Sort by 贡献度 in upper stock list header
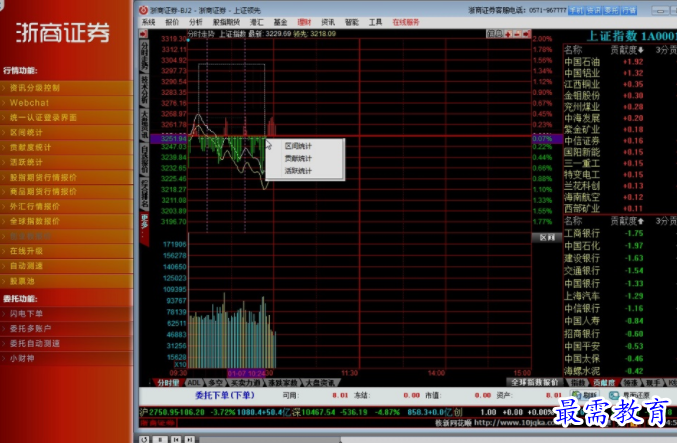The image size is (677, 443). point(627,50)
